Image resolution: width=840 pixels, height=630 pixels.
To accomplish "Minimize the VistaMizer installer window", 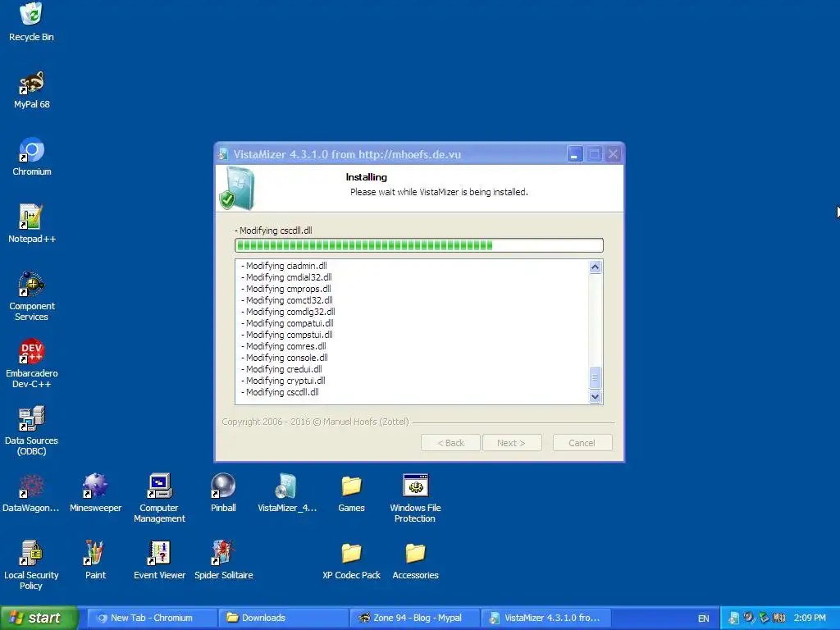I will (575, 154).
